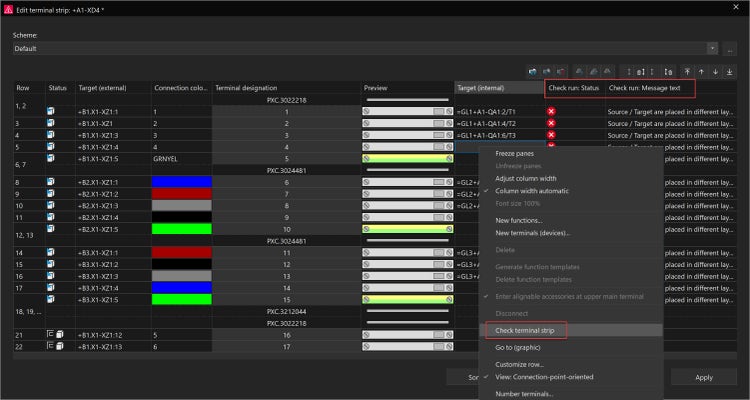Click the green color swatch for +B2.X1-XZ1:5
The height and width of the screenshot is (400, 750).
180,229
